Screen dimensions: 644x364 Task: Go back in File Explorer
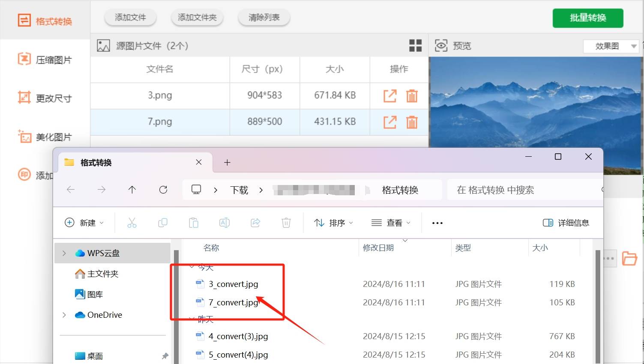pyautogui.click(x=71, y=190)
